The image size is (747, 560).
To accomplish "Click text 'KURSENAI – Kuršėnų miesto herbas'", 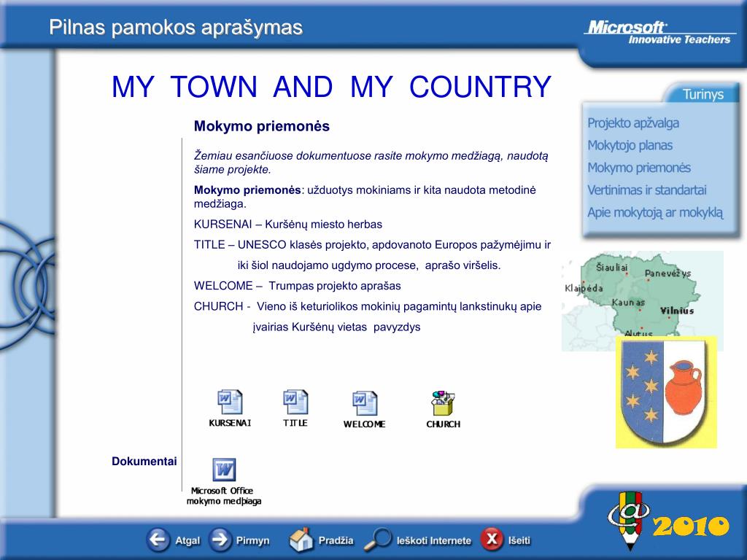I will coord(287,225).
